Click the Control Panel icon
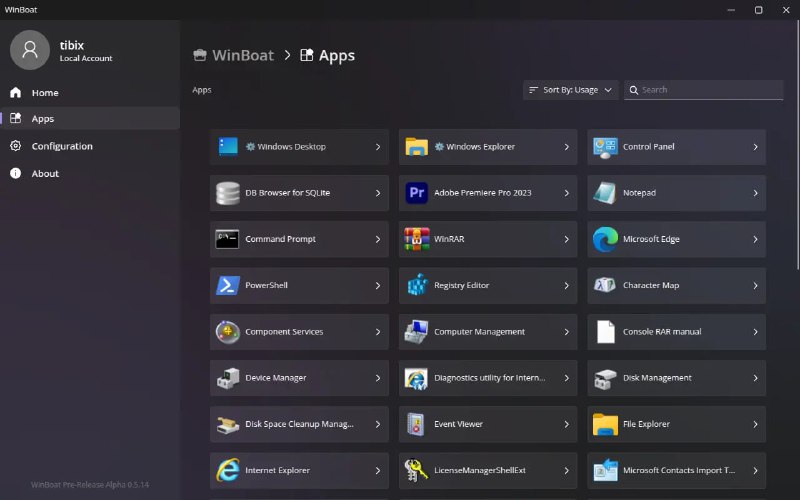 [x=605, y=147]
